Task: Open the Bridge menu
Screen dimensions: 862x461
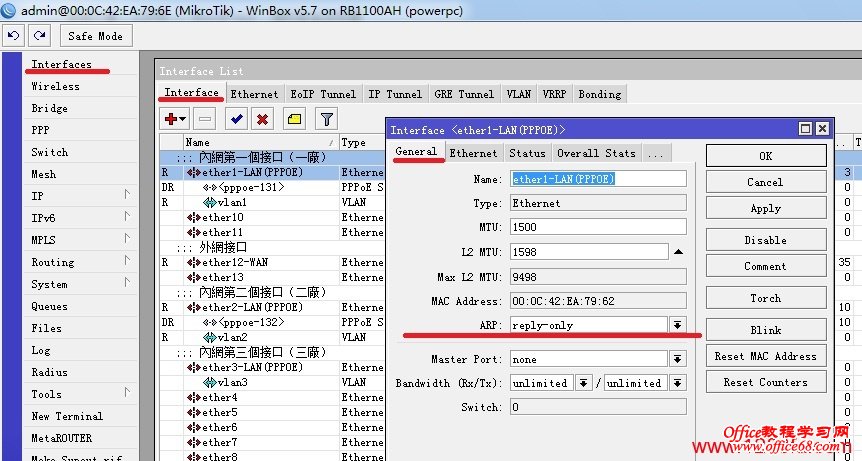Action: click(49, 108)
